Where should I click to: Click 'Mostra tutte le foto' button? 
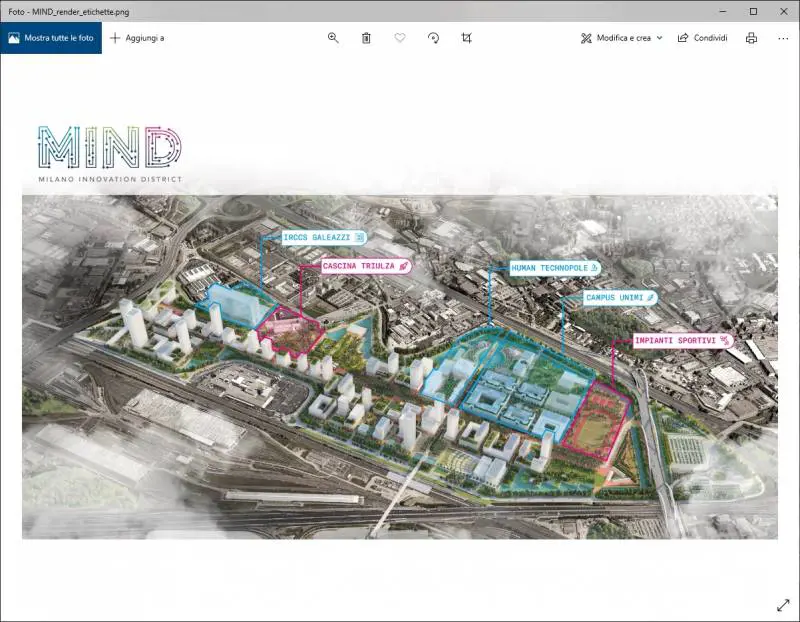tap(51, 38)
